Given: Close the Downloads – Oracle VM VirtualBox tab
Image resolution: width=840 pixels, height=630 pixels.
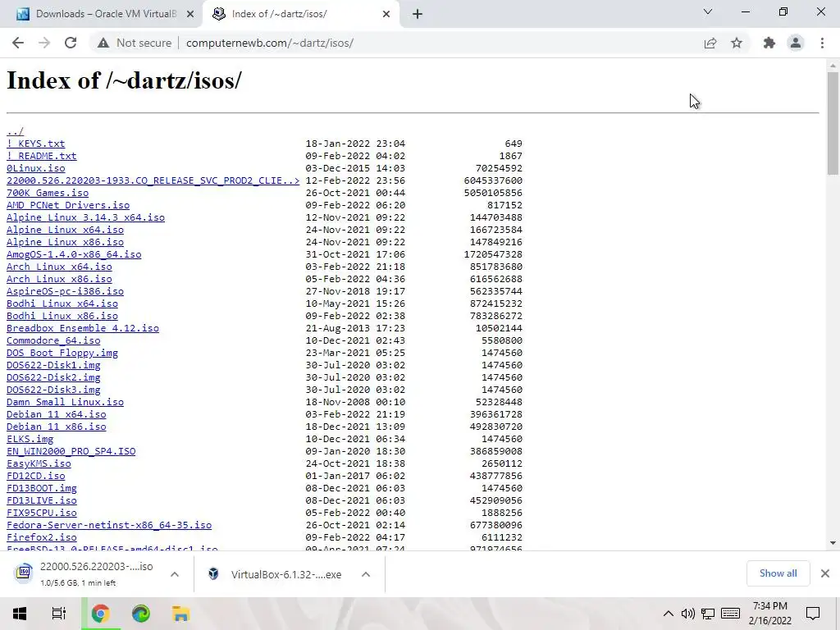Looking at the screenshot, I should coord(190,14).
